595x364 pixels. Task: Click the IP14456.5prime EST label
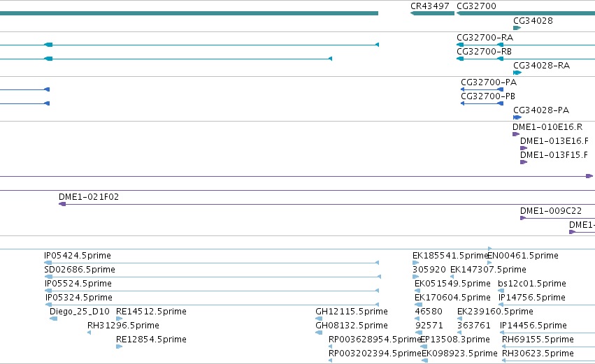tap(533, 326)
